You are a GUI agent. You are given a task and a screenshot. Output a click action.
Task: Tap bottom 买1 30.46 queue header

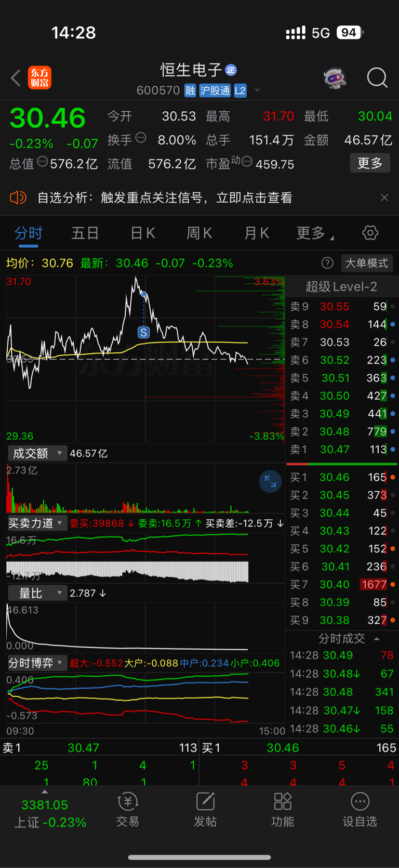pyautogui.click(x=299, y=748)
